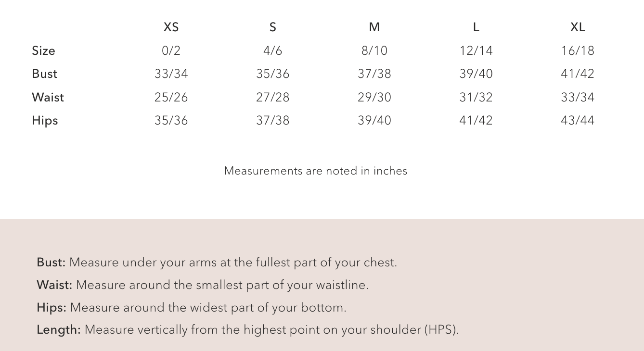Click the M column header
Viewport: 644px width, 351px height.
374,27
